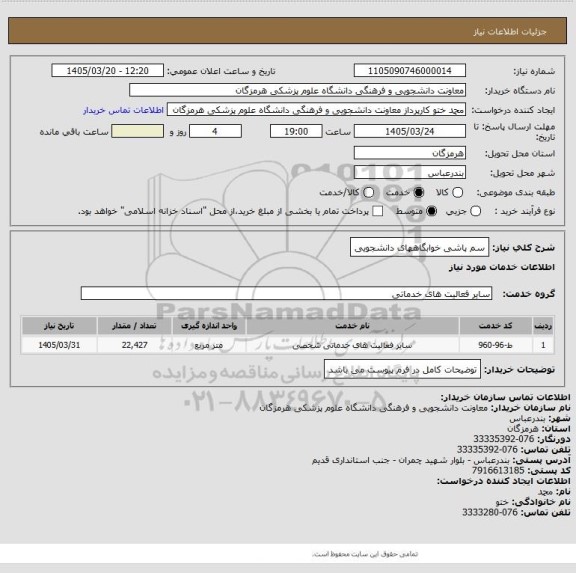Select the خدمت radio button
The width and height of the screenshot is (576, 573).
coord(418,192)
